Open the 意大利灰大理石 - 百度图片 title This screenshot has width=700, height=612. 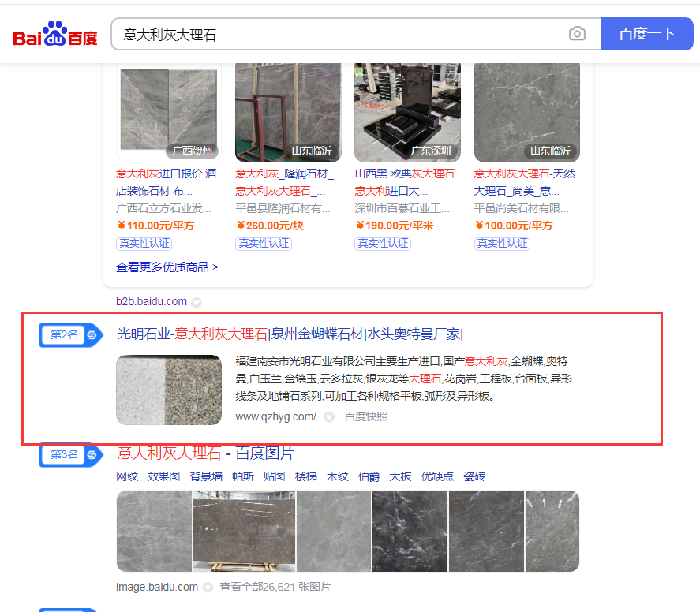tap(206, 453)
